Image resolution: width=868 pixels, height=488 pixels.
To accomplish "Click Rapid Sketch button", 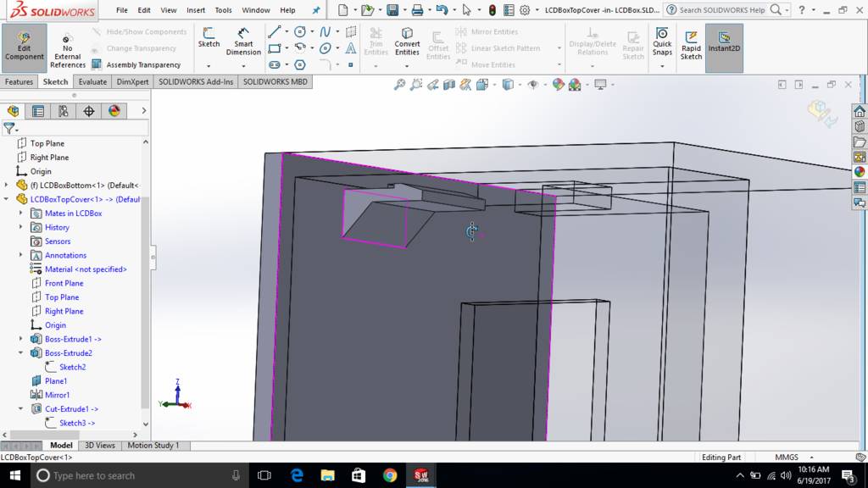I will click(691, 46).
